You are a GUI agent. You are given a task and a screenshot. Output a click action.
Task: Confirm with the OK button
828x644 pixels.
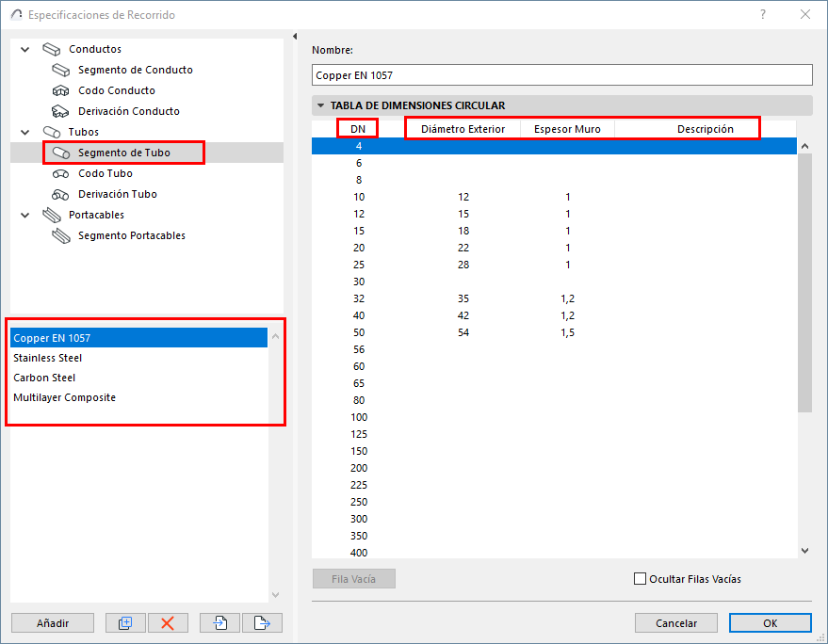(770, 623)
